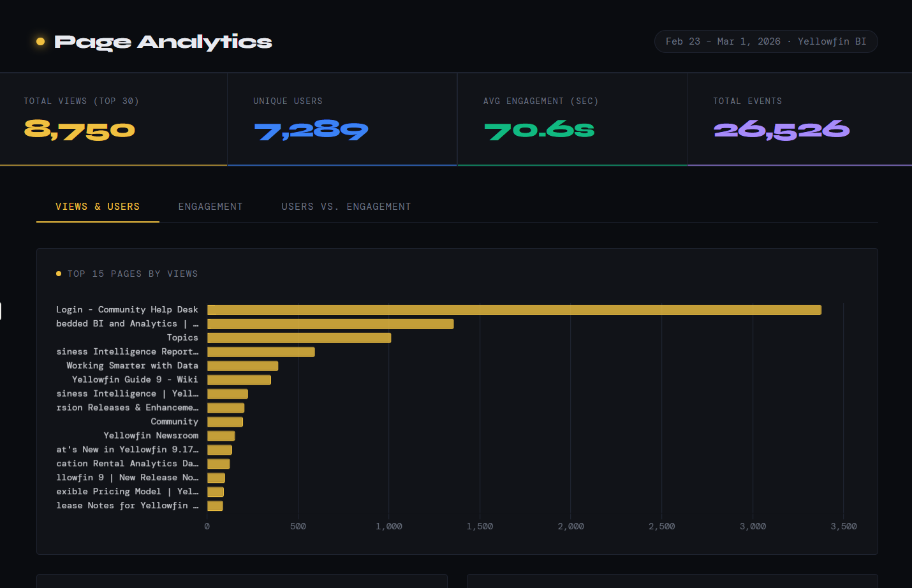
Task: Click the Login - Community Help Desk bar
Action: [513, 310]
